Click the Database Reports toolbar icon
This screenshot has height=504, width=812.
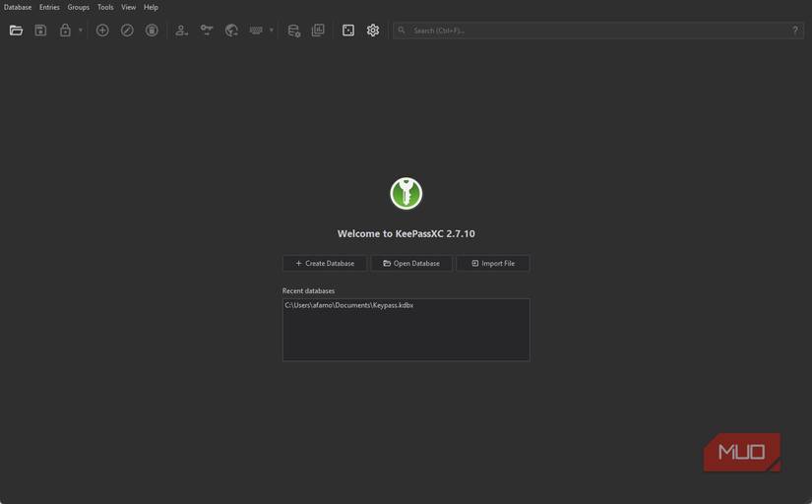[x=318, y=31]
